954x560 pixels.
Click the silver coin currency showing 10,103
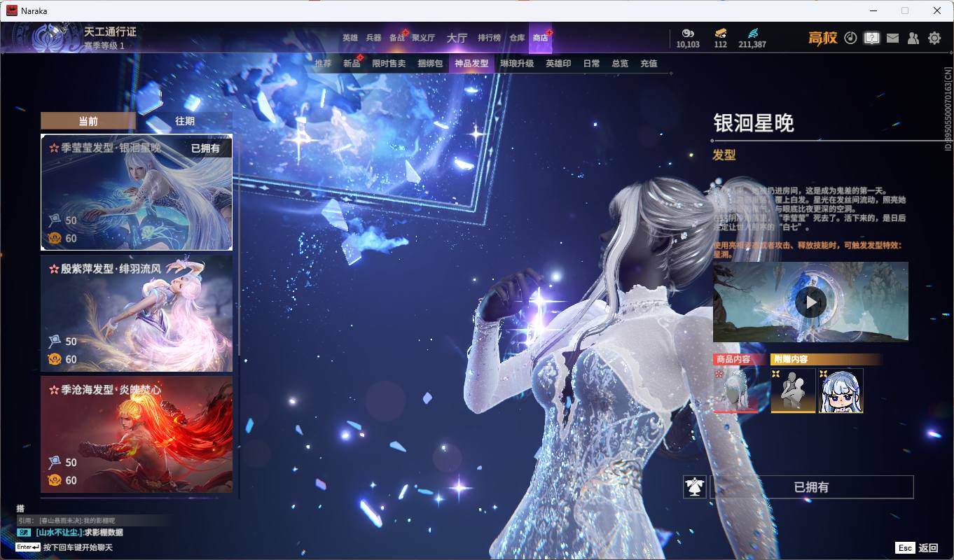tap(688, 38)
